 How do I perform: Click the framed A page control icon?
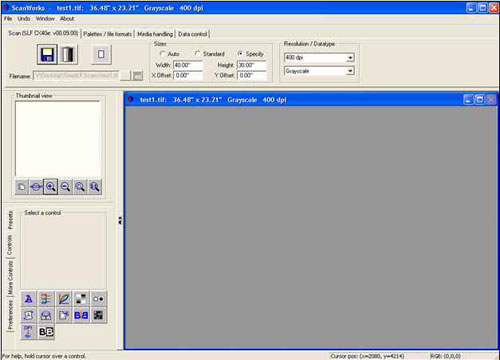pyautogui.click(x=29, y=315)
